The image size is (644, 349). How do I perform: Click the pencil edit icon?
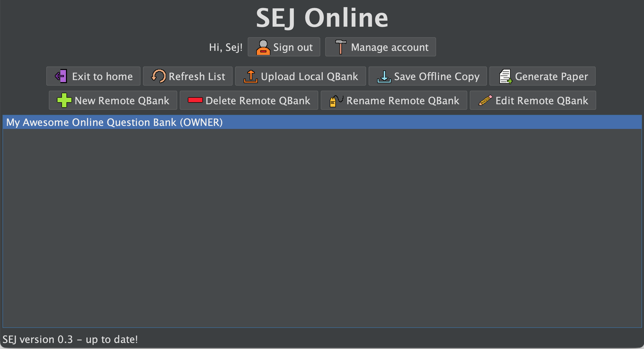coord(485,100)
